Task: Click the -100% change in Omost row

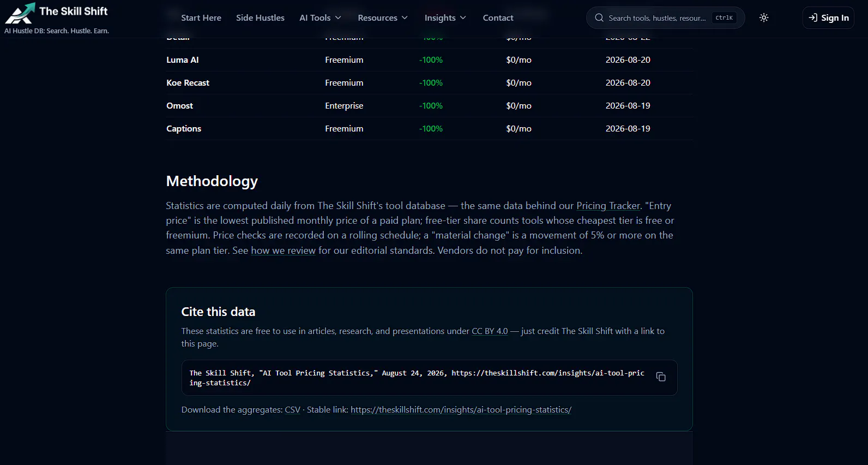Action: [x=431, y=106]
